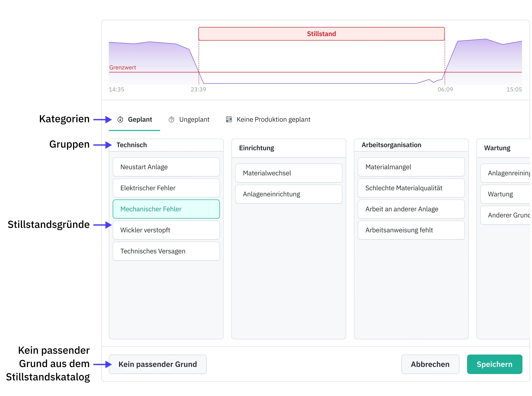Screen dimensions: 532x396
Task: Select the Schlechte Materialqualität reason
Action: [411, 188]
